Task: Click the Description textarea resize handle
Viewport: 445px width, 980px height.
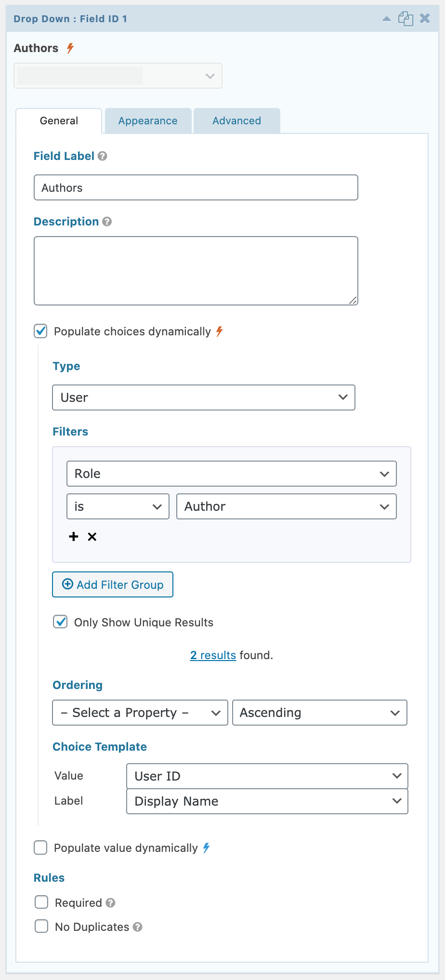Action: coord(353,301)
